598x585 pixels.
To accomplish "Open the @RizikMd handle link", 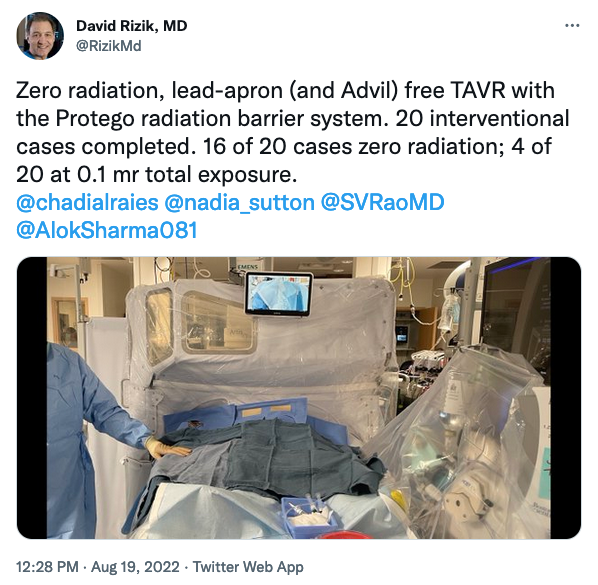I will [x=109, y=46].
